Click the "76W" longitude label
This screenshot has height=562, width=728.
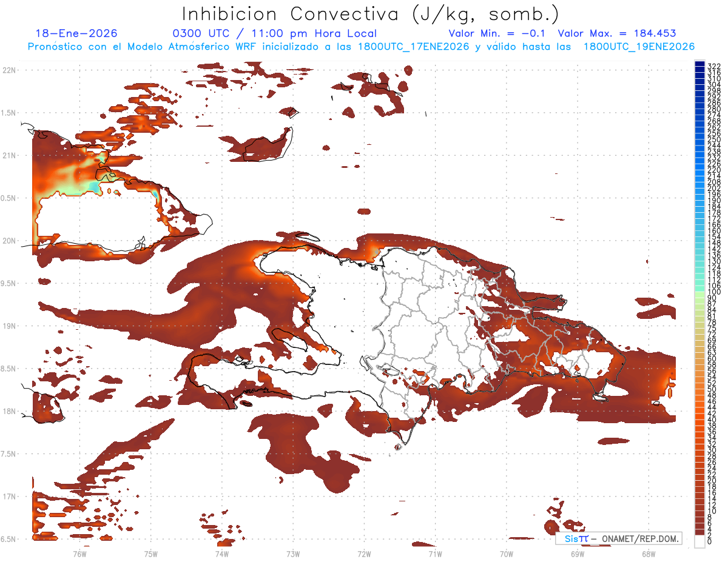pos(79,554)
